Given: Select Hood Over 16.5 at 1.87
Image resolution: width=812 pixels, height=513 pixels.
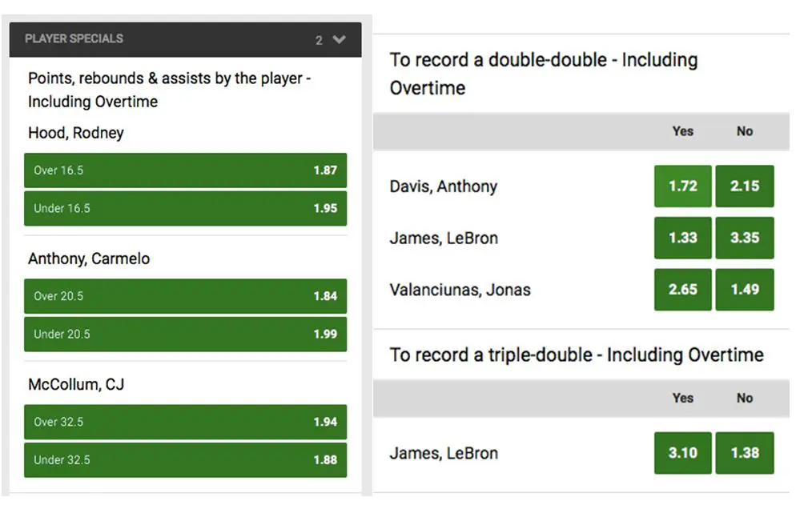Looking at the screenshot, I should (x=186, y=170).
